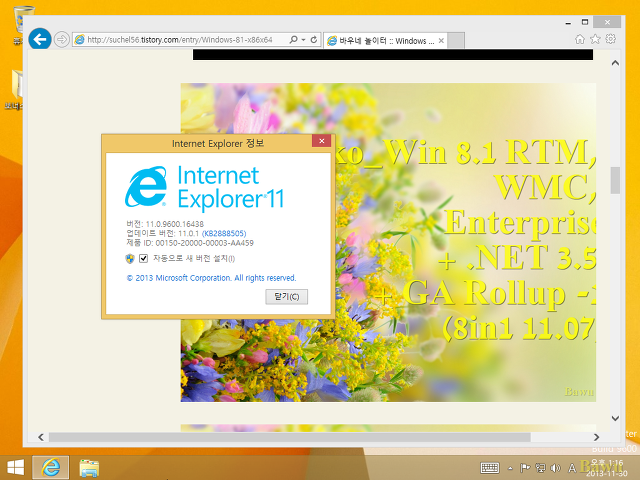Image resolution: width=640 pixels, height=480 pixels.
Task: Click the horizontal scrollbar thumb
Action: (x=290, y=437)
